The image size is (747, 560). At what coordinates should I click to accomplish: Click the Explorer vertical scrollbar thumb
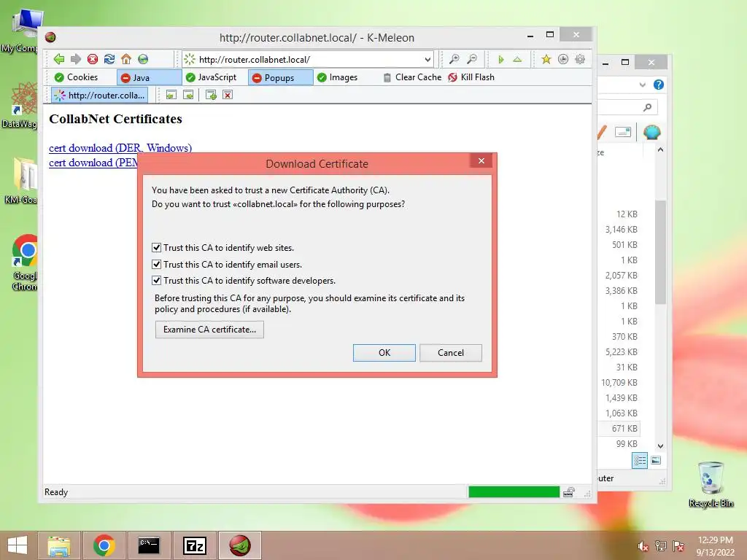click(x=660, y=252)
